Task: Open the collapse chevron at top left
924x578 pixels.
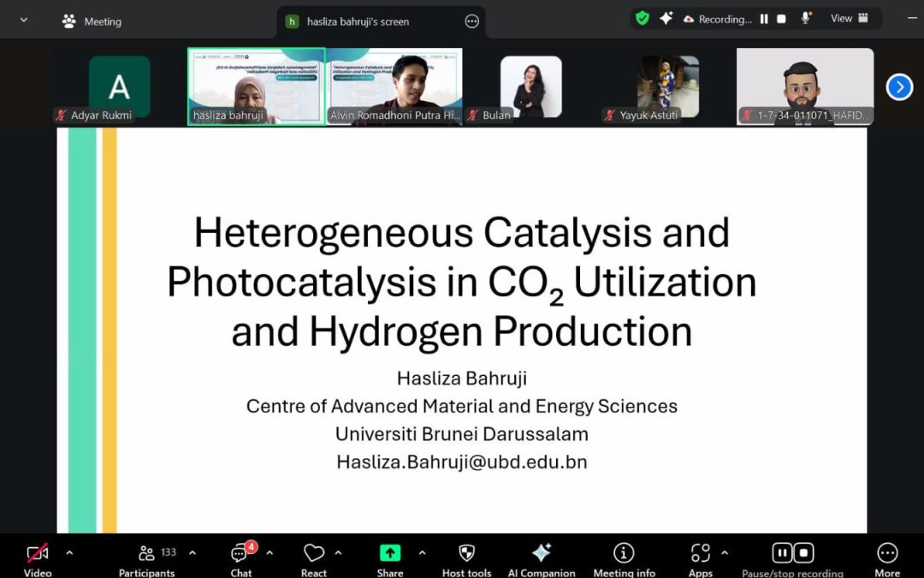Action: [23, 21]
